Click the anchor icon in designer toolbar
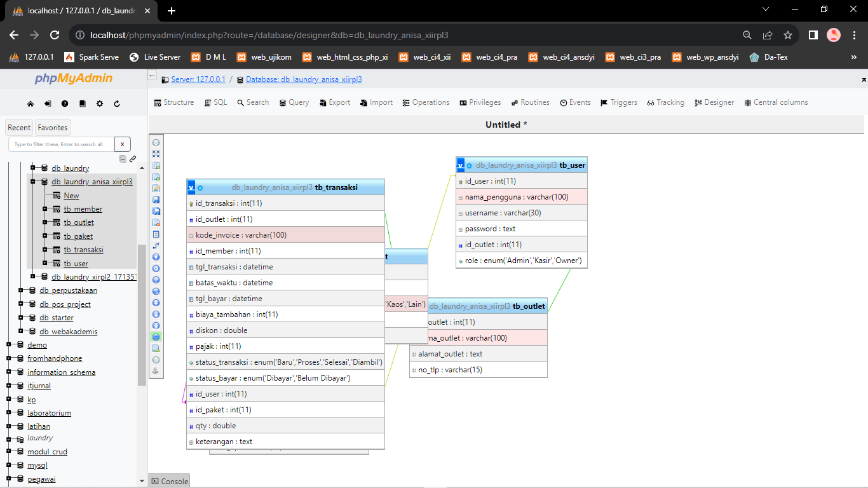 pyautogui.click(x=156, y=371)
